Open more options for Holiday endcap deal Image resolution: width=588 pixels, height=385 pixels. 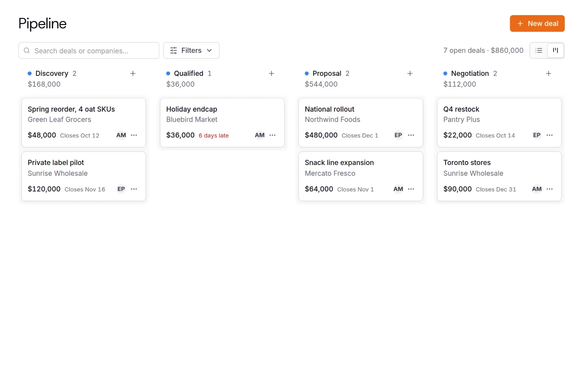coord(272,135)
